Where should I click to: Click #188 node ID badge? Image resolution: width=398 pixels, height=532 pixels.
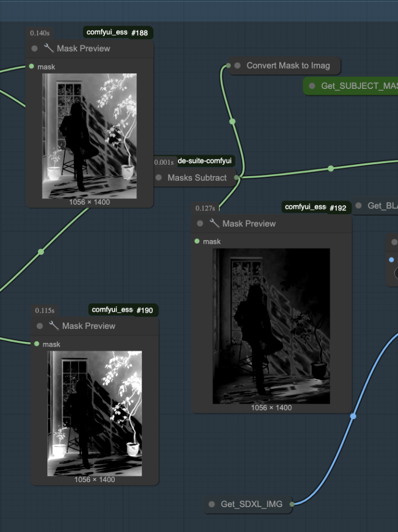140,33
